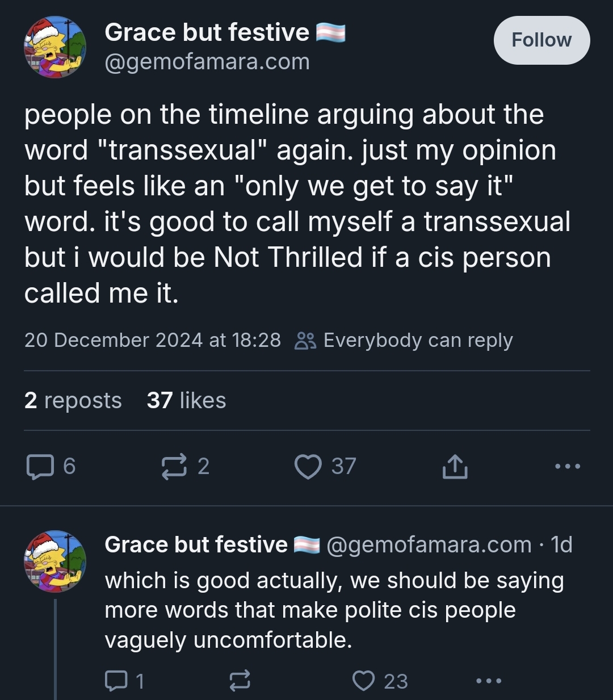Open the main post's three-dot menu

(x=568, y=467)
